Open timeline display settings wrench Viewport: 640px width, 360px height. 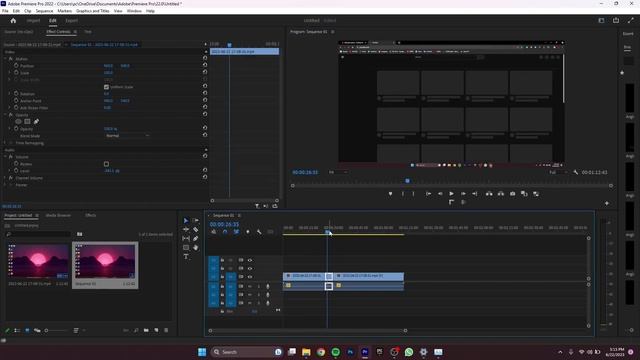(259, 232)
